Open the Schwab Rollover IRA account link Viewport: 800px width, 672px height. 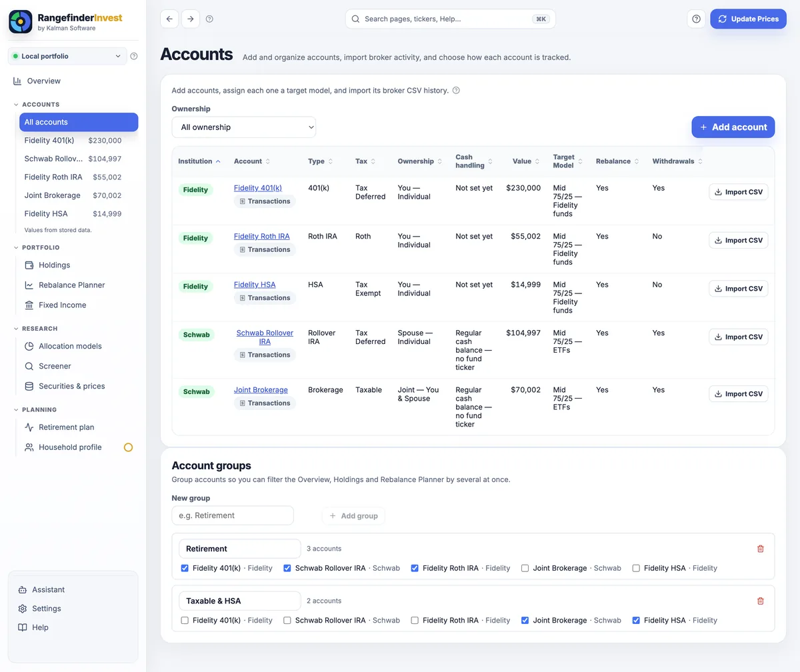[x=265, y=337]
